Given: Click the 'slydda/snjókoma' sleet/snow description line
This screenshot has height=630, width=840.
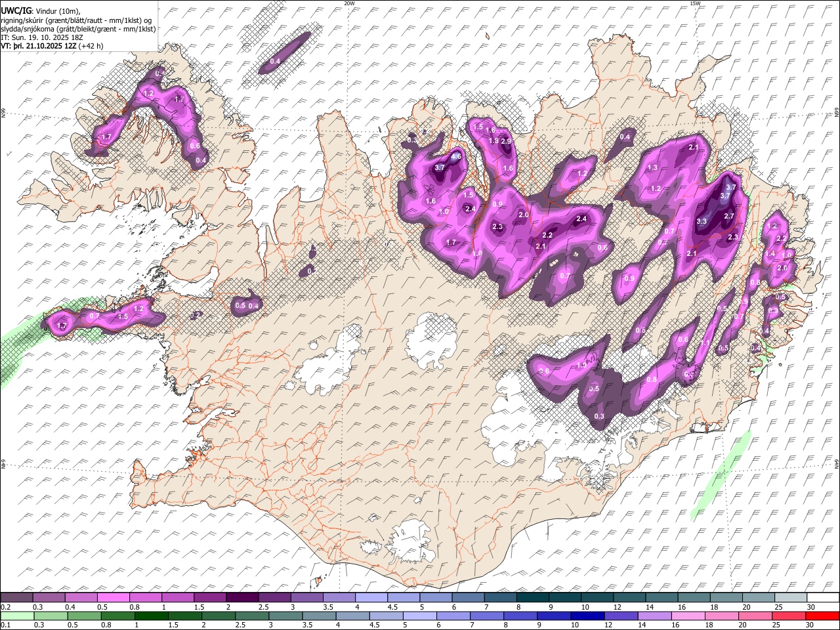Looking at the screenshot, I should (79, 29).
